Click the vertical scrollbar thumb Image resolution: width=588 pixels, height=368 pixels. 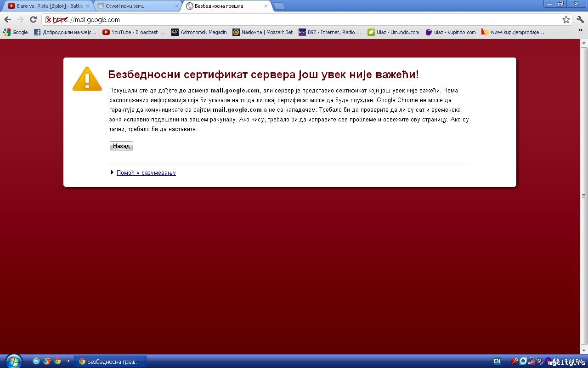(x=584, y=195)
